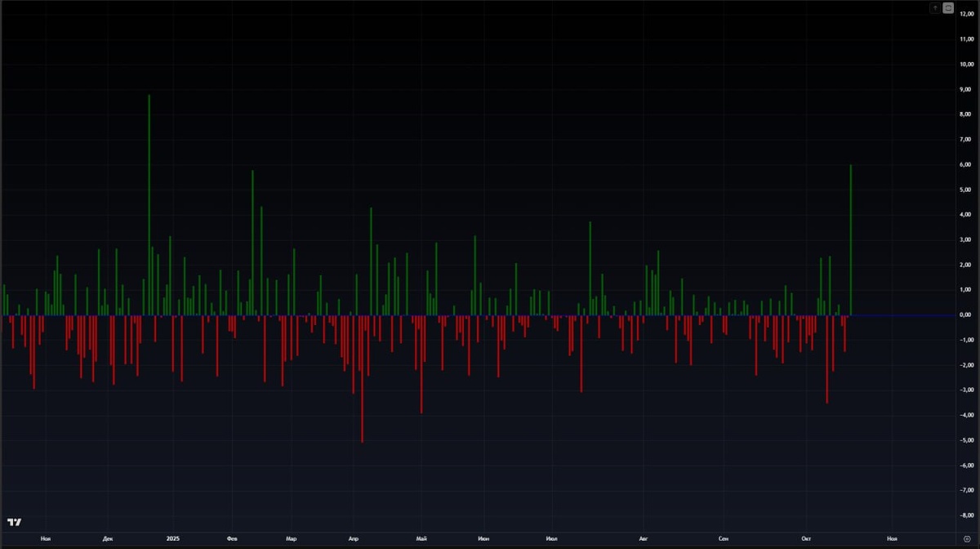Screen dimensions: 980x549
Task: Click the Дек label on the time axis
Action: click(108, 539)
